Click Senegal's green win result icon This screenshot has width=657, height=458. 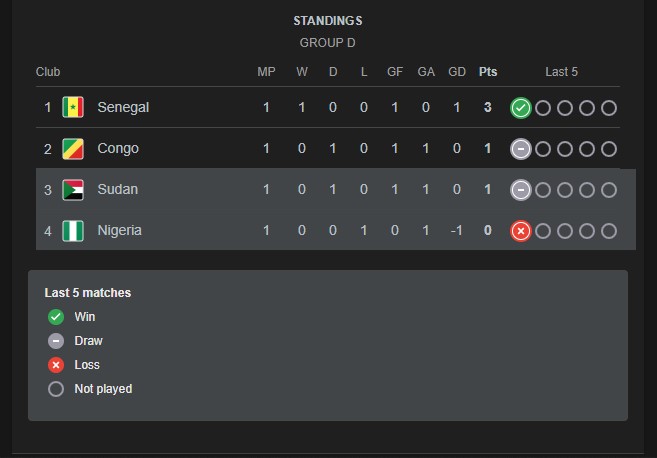click(x=520, y=108)
